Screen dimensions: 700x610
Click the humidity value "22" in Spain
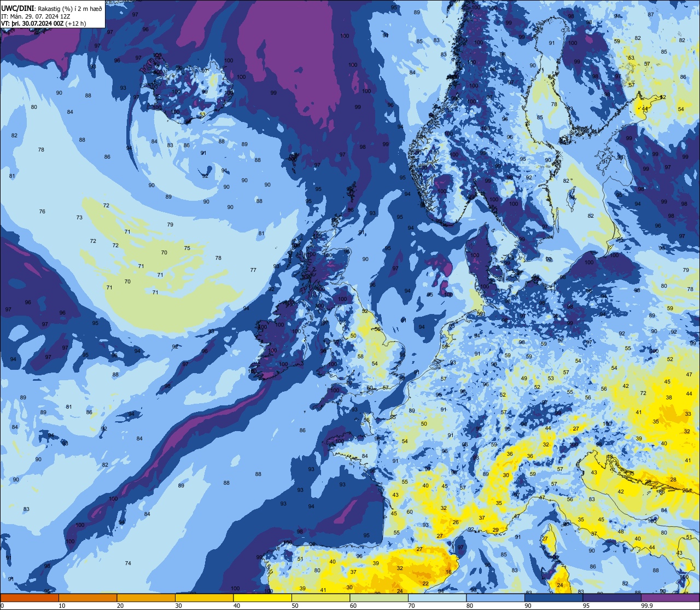[x=425, y=584]
